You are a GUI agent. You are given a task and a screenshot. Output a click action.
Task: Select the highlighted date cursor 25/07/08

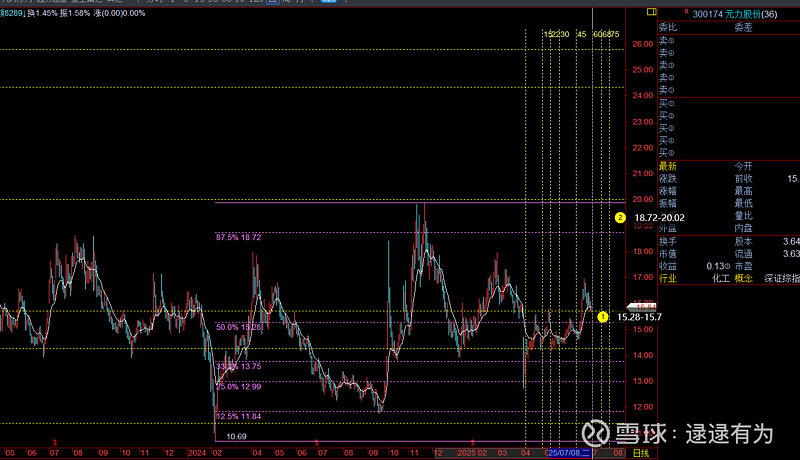point(569,453)
